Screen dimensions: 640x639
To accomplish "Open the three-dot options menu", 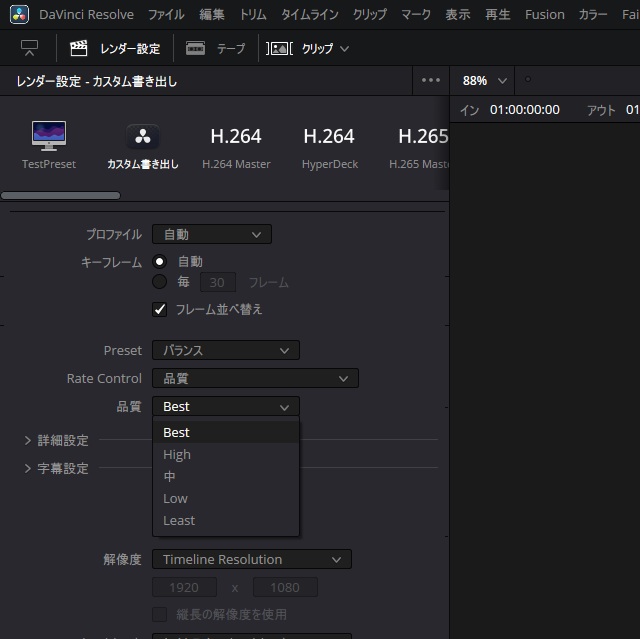I will click(431, 81).
